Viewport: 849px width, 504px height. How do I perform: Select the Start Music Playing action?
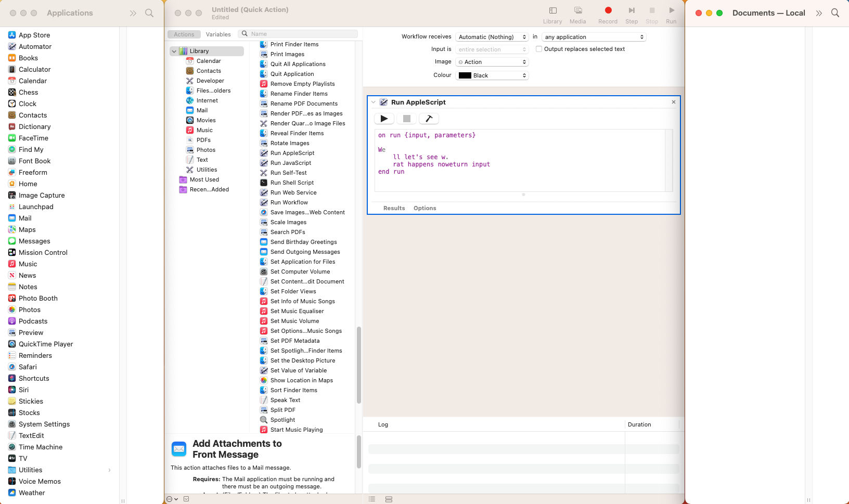click(297, 430)
